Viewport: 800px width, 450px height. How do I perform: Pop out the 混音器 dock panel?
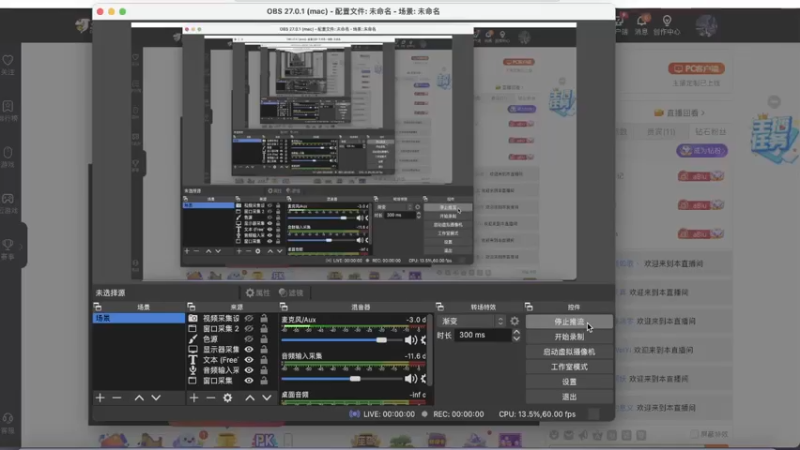click(284, 307)
